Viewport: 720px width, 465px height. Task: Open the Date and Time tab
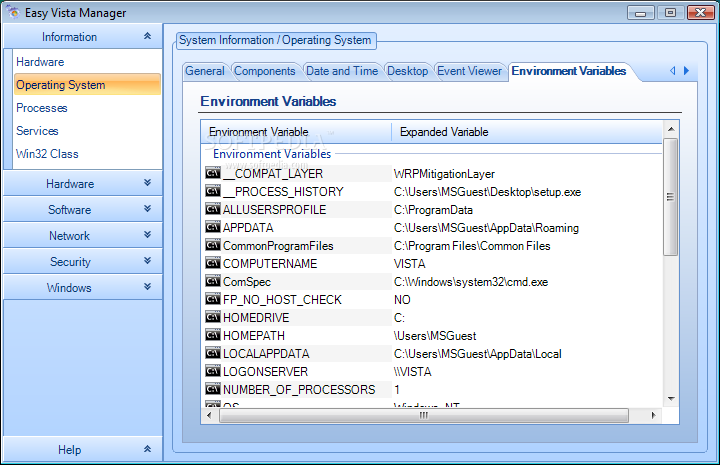click(x=342, y=71)
